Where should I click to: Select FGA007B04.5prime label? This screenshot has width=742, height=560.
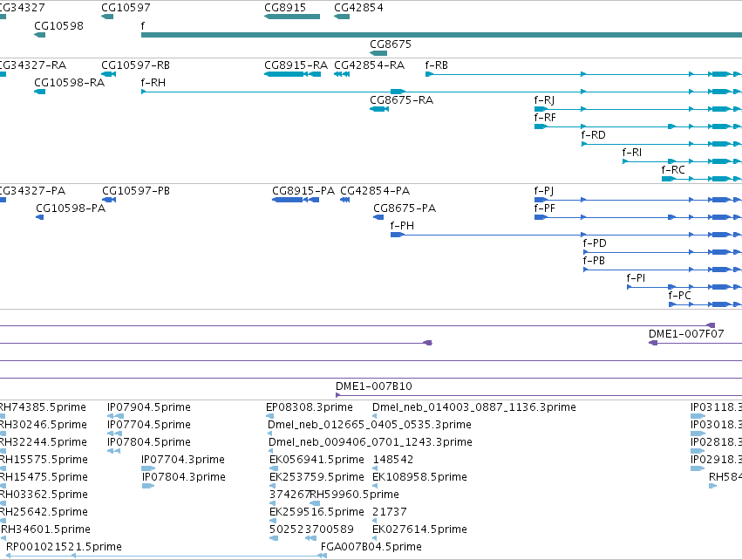[x=371, y=547]
